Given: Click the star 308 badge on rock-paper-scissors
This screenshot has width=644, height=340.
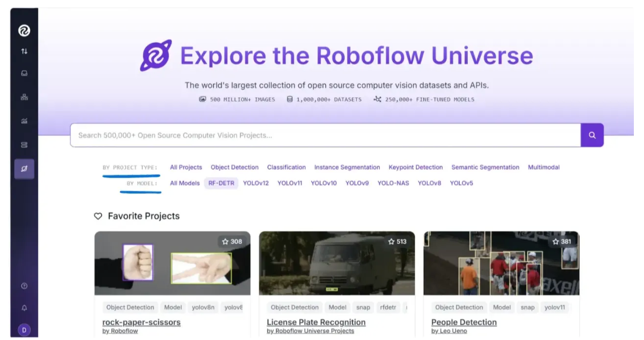Looking at the screenshot, I should pyautogui.click(x=232, y=241).
